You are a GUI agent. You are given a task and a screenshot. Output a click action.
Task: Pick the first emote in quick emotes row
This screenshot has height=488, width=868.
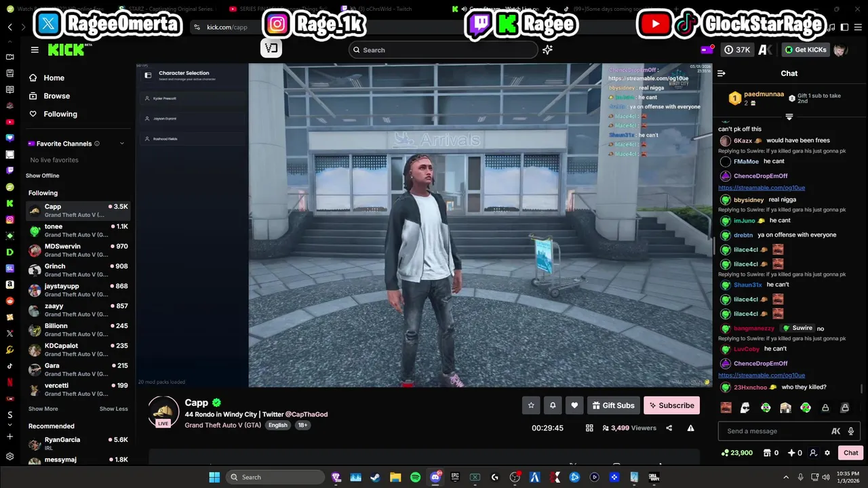point(726,408)
